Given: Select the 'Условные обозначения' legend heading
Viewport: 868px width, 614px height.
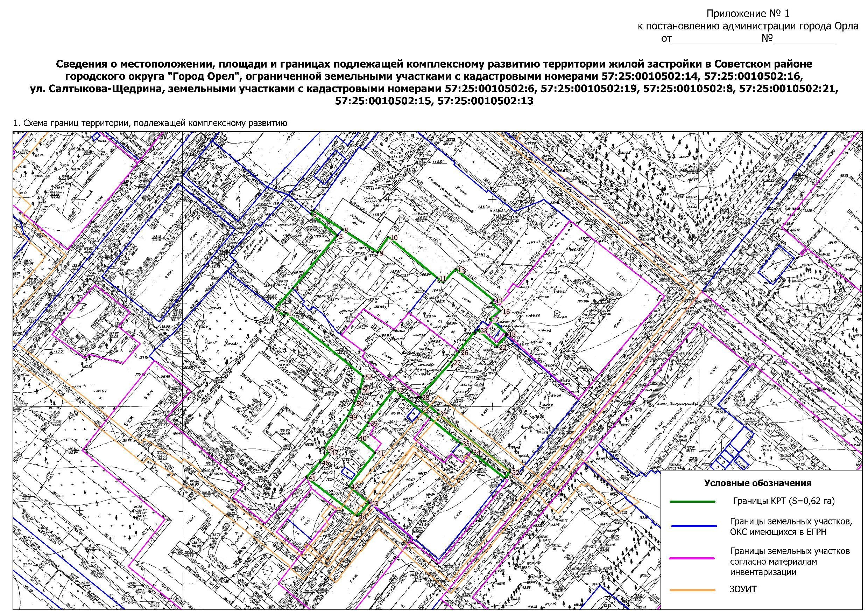Looking at the screenshot, I should (757, 483).
